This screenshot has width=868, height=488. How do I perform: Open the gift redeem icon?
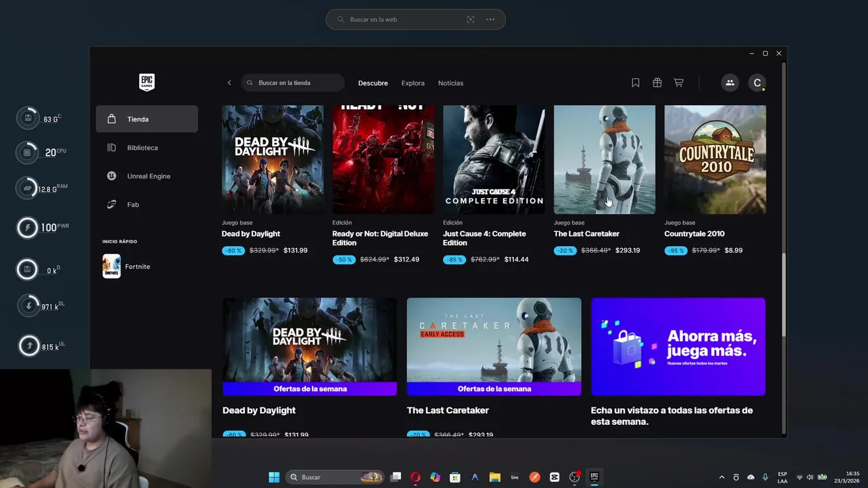click(x=657, y=83)
